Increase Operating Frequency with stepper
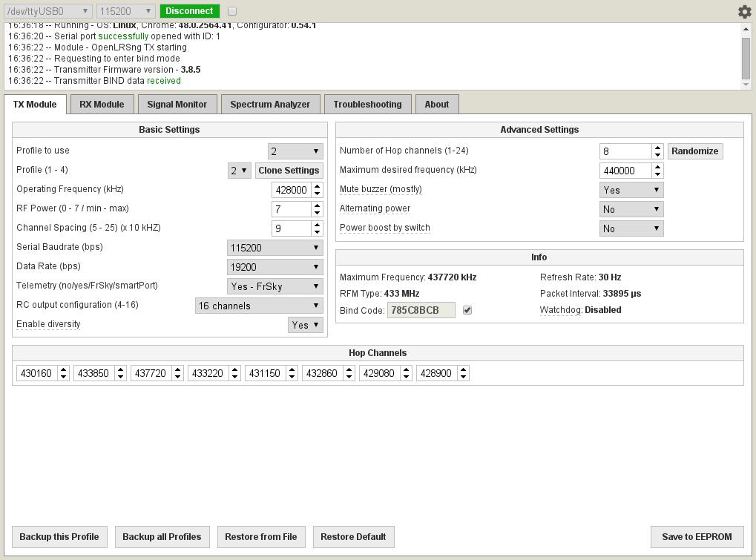Screen dimensions: 756x560 [318, 186]
